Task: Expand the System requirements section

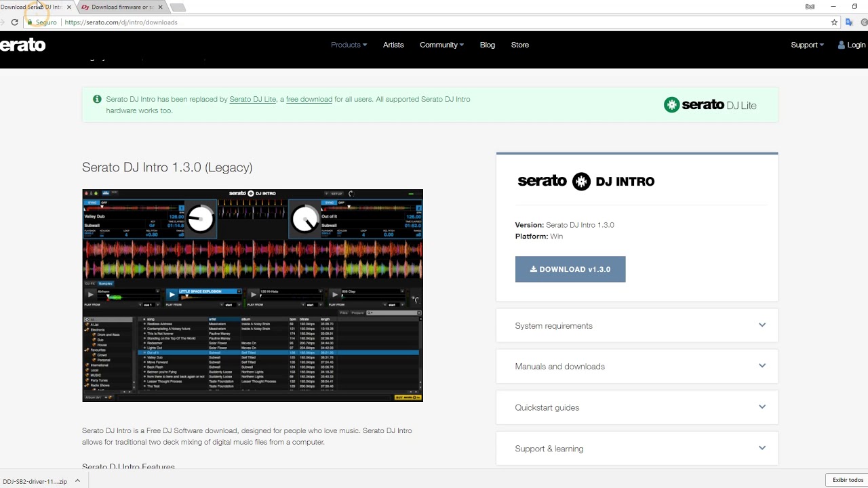Action: coord(637,325)
